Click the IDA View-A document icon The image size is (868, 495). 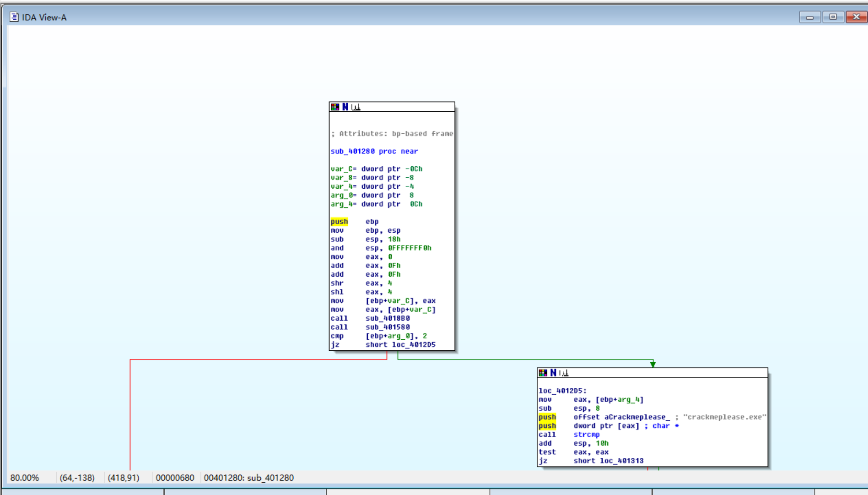[x=14, y=17]
